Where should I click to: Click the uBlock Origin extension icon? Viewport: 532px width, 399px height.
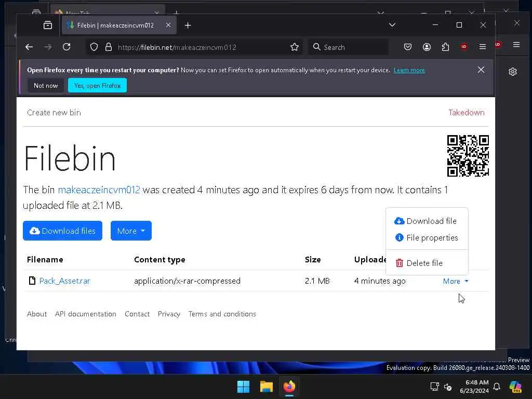click(464, 46)
